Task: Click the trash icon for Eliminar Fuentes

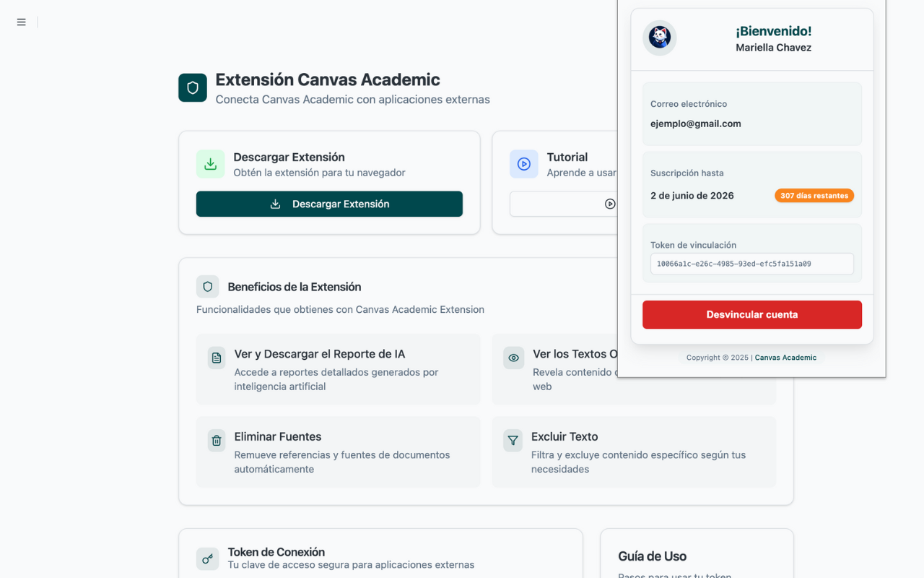Action: click(216, 440)
